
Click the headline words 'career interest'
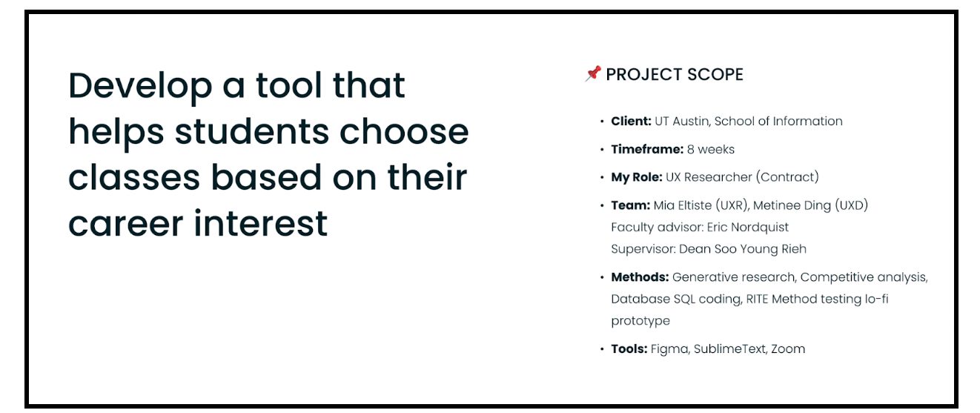pyautogui.click(x=198, y=223)
